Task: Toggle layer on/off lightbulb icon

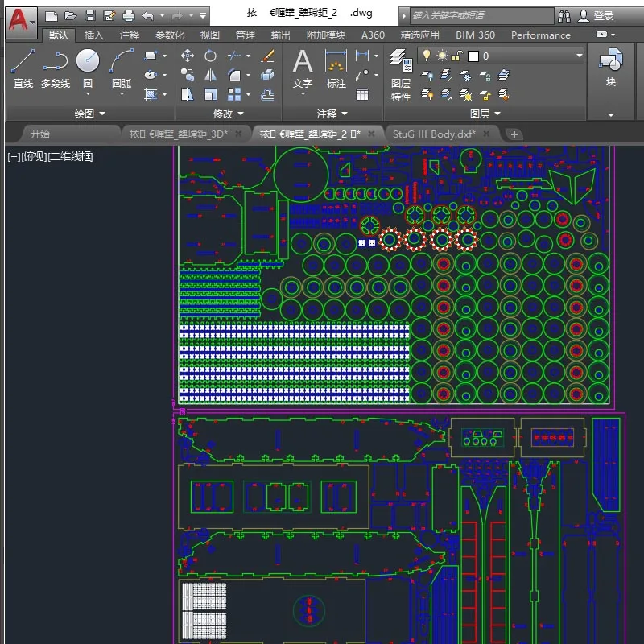Action: 427,56
